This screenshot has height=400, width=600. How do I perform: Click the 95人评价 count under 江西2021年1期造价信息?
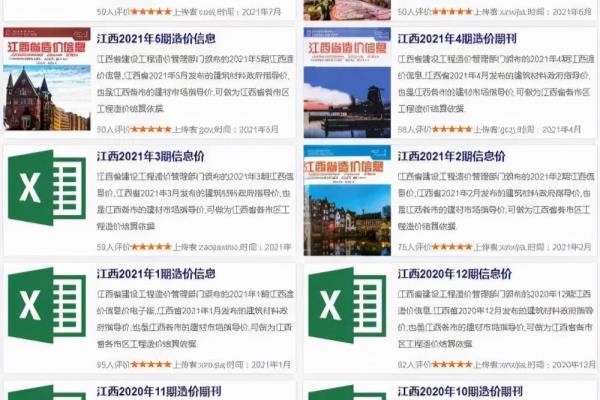tap(113, 364)
